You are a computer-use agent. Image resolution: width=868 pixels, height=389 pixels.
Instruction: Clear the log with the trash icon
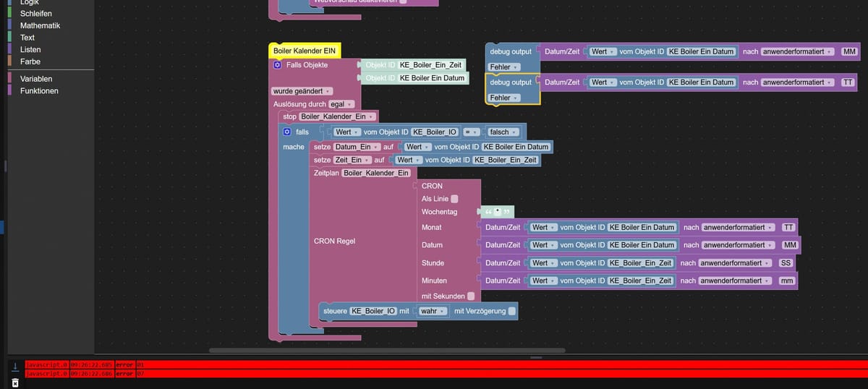click(14, 382)
